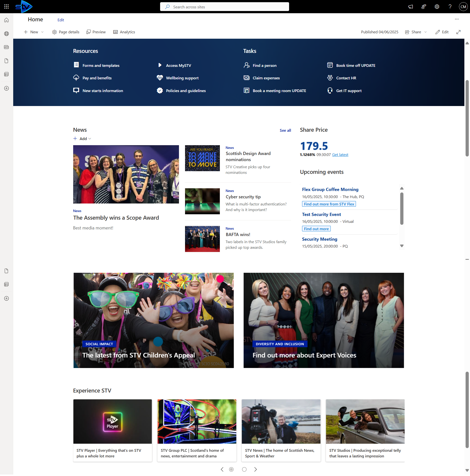Select the second carousel page dot
This screenshot has width=470, height=476.
point(244,469)
